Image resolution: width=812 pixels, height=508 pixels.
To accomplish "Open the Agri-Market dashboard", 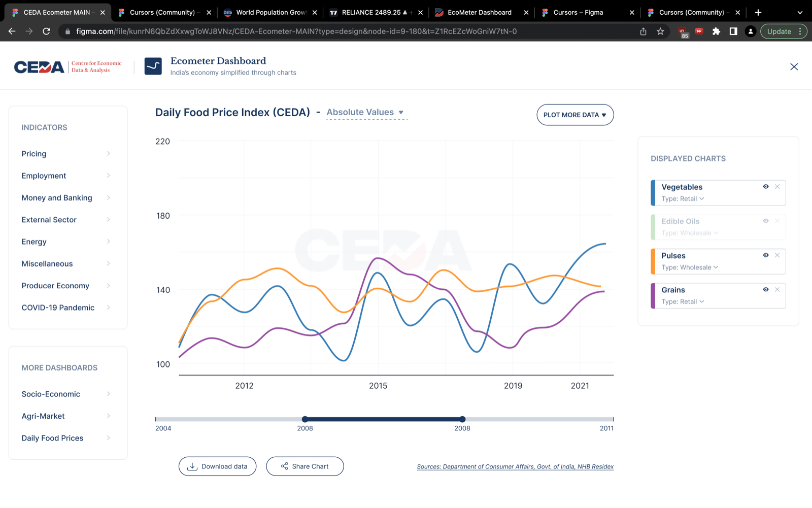I will tap(66, 416).
